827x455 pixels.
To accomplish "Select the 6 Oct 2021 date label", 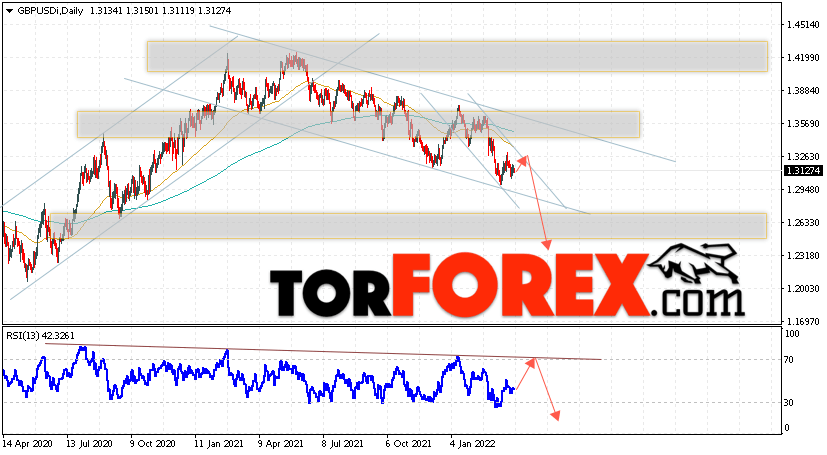I will [409, 444].
